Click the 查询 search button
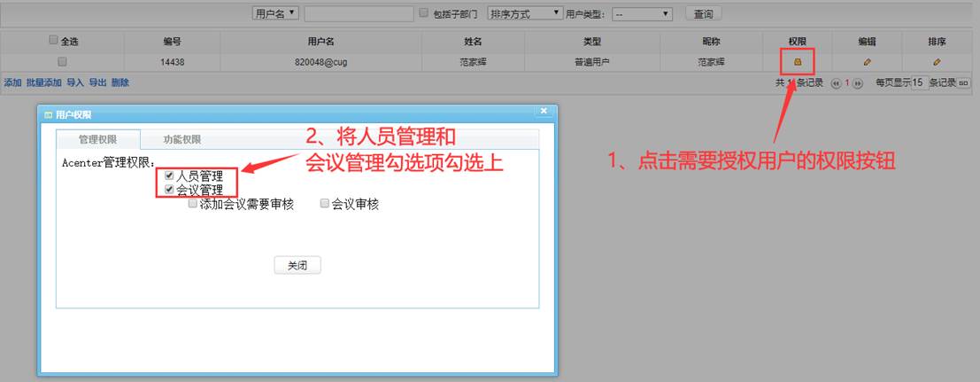Screen dimensions: 980x382 pyautogui.click(x=704, y=13)
